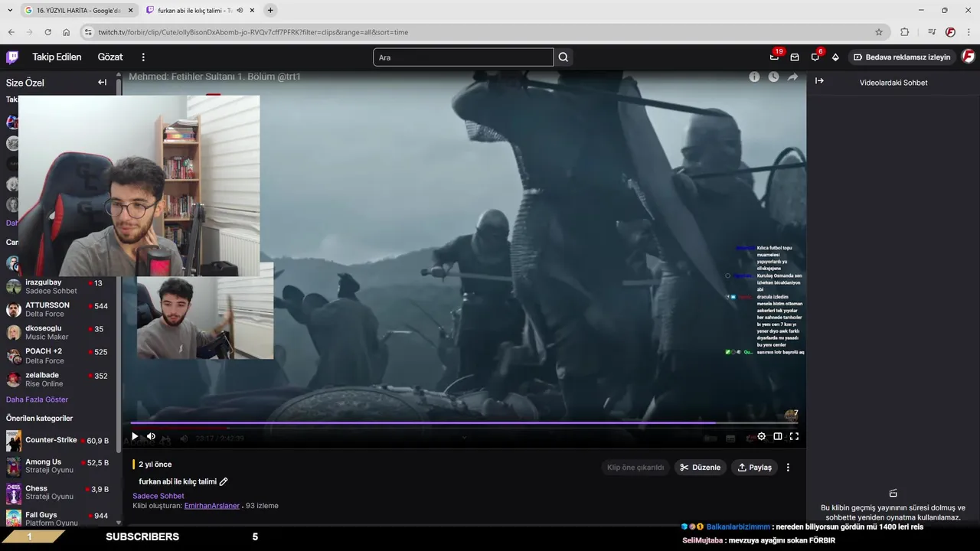Go to Takip Edilen tab
Image resolution: width=980 pixels, height=551 pixels.
pyautogui.click(x=57, y=57)
